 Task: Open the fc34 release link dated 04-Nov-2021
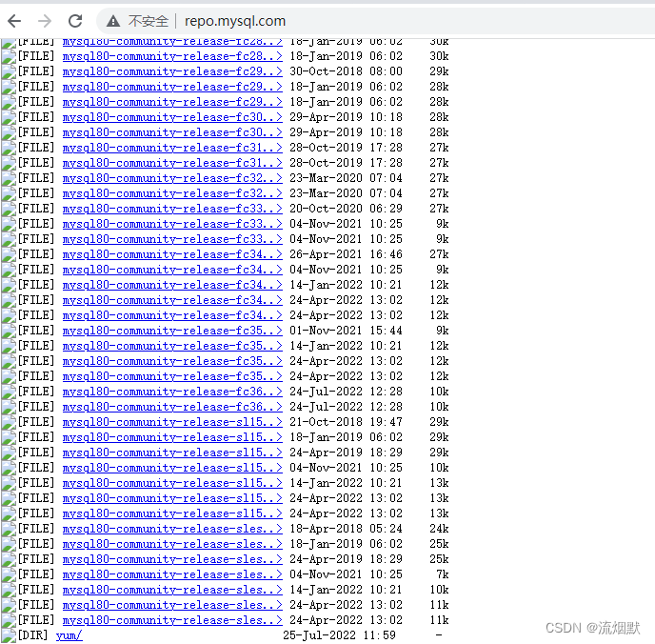click(x=172, y=270)
